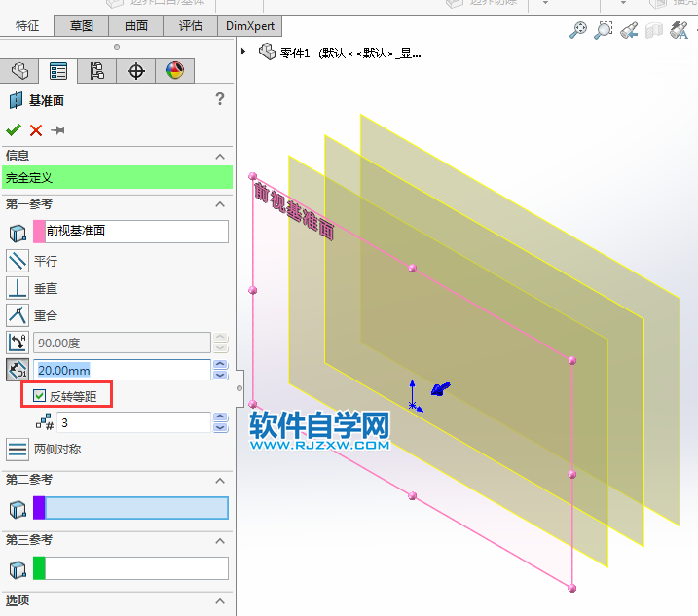Increase offset distance with up spinner

point(221,365)
